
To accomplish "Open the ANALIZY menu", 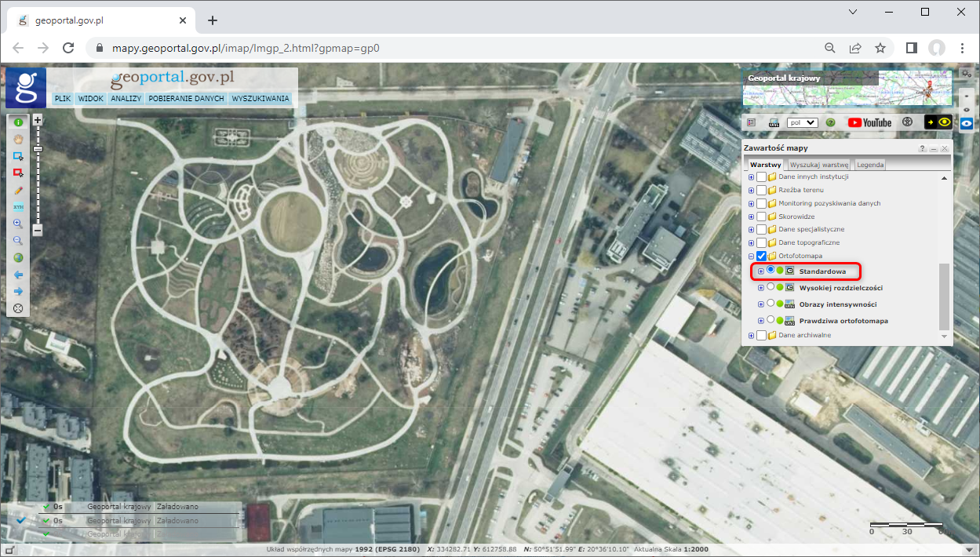I will coord(126,99).
